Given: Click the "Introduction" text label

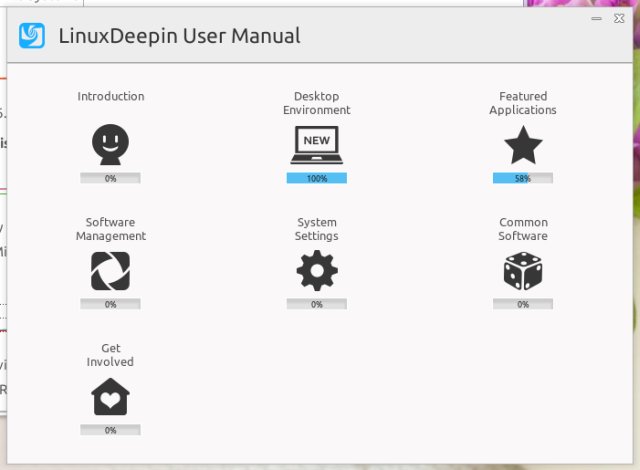Looking at the screenshot, I should tap(110, 97).
